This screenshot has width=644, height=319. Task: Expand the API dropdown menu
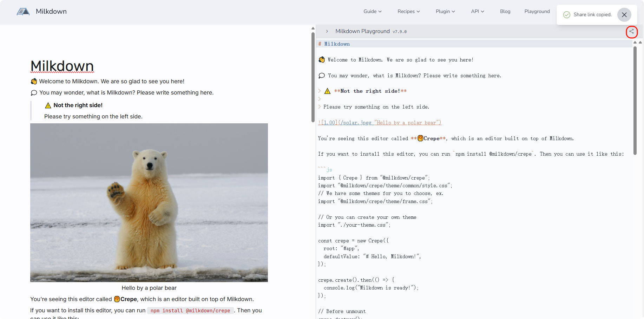[x=478, y=11]
